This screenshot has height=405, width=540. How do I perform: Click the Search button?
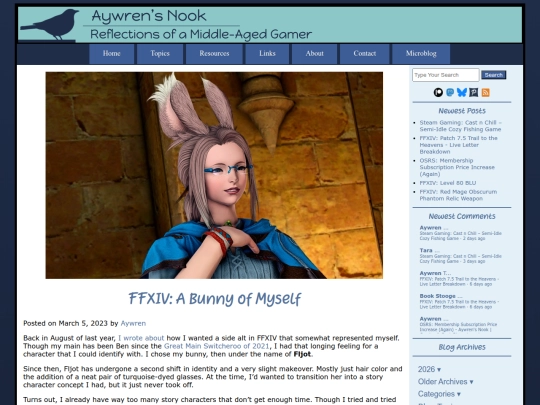494,75
